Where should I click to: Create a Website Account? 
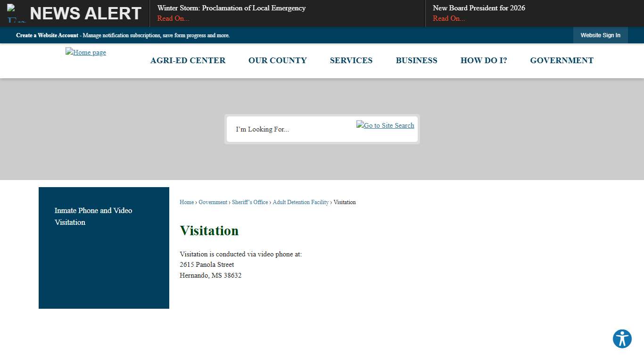coord(46,35)
